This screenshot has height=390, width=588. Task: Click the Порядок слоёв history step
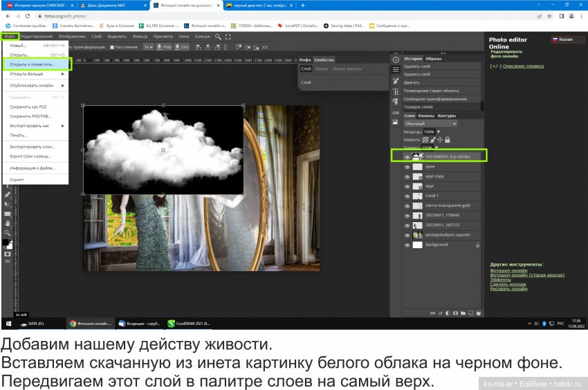click(441, 107)
